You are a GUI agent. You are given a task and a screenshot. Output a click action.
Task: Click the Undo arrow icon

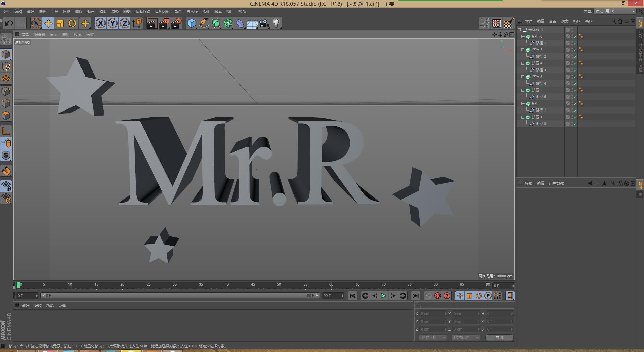pyautogui.click(x=9, y=23)
